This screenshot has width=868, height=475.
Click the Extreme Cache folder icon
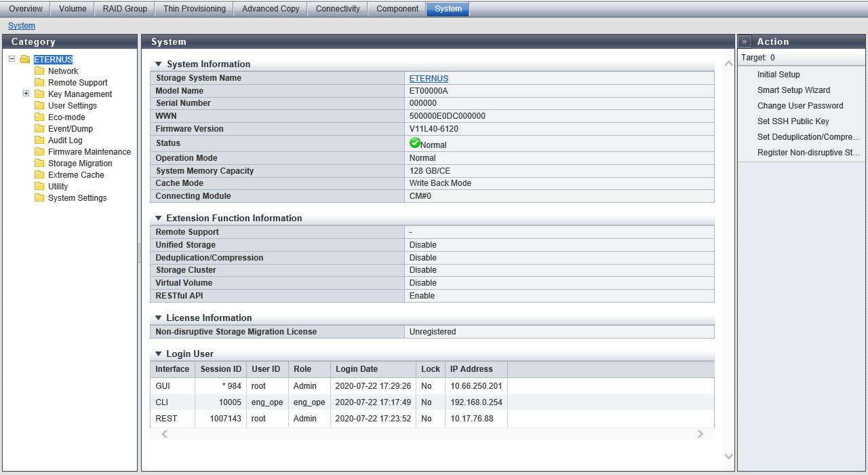point(39,175)
